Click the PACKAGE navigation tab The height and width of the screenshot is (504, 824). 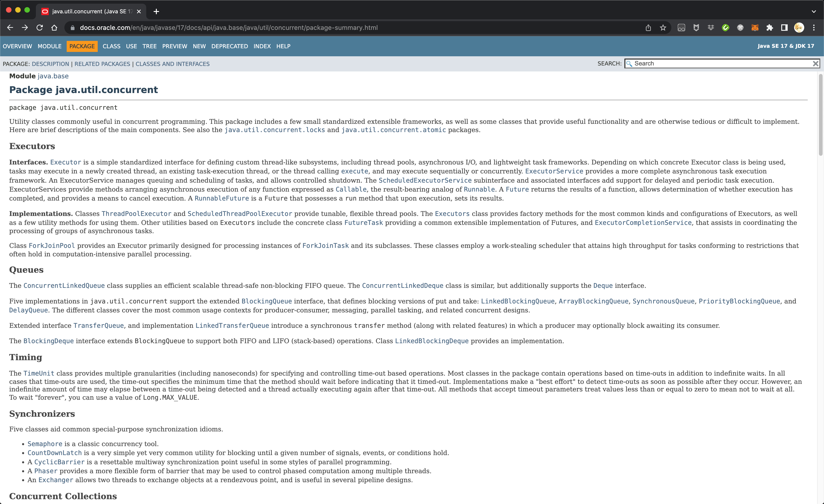tap(82, 46)
